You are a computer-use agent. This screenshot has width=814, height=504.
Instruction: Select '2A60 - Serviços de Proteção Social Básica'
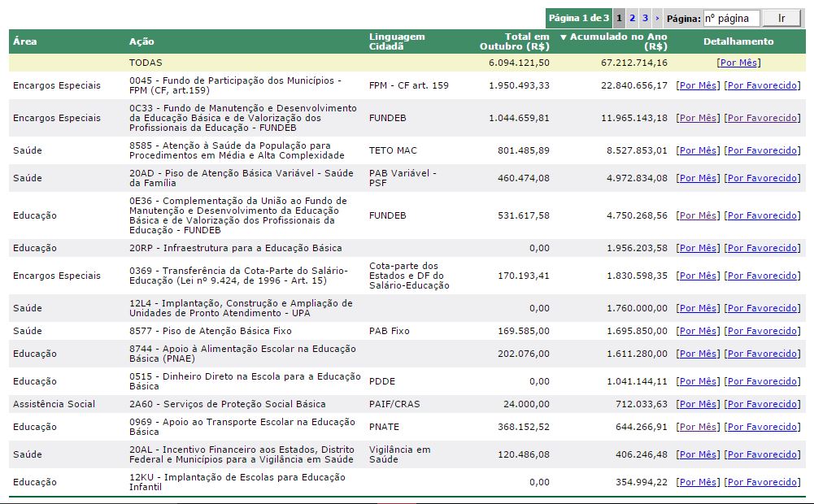pyautogui.click(x=228, y=404)
